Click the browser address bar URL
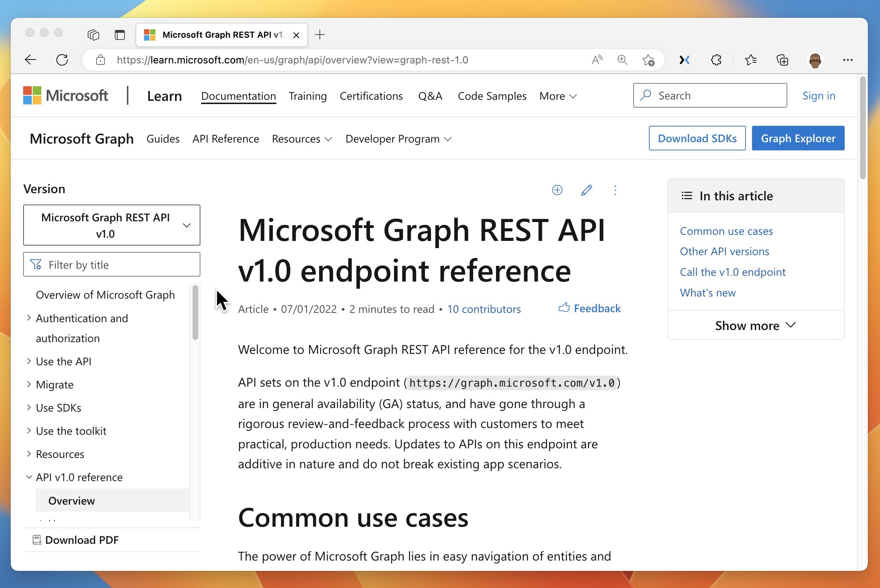Viewport: 880px width, 588px height. [292, 60]
